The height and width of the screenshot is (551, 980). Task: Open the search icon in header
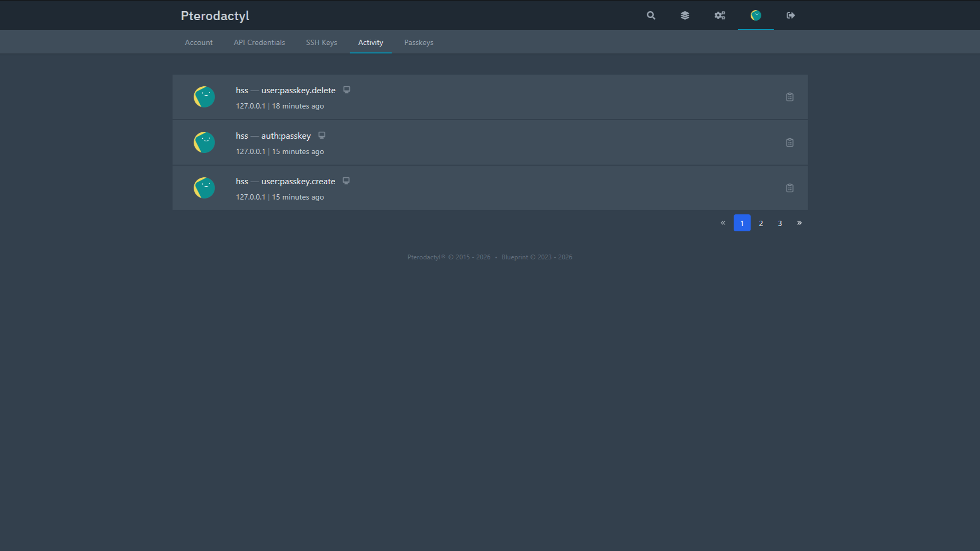click(651, 15)
